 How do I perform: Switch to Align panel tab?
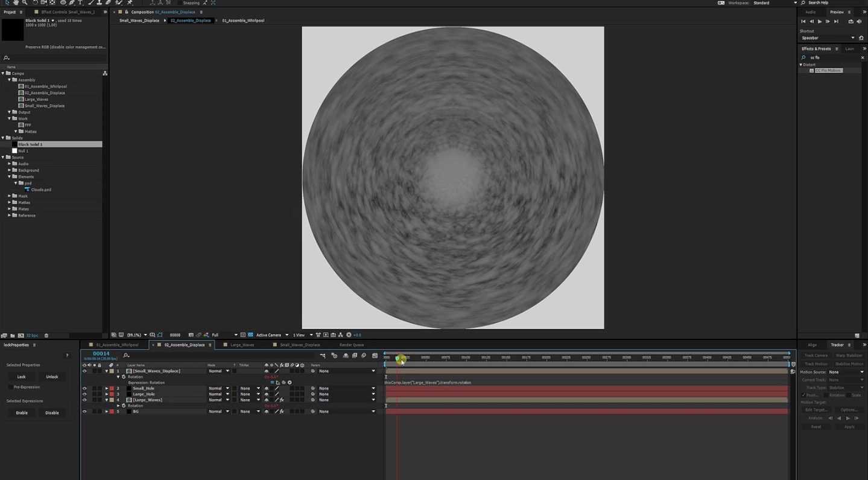(x=813, y=345)
